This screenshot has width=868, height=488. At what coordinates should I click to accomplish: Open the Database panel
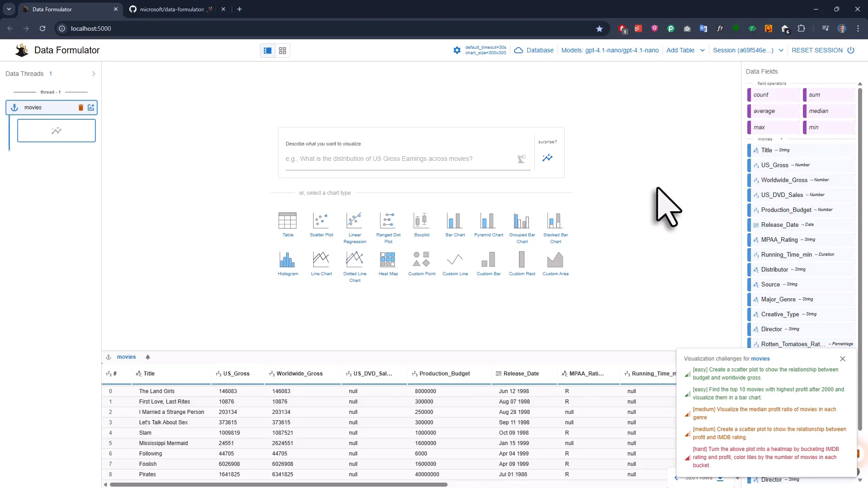[534, 50]
